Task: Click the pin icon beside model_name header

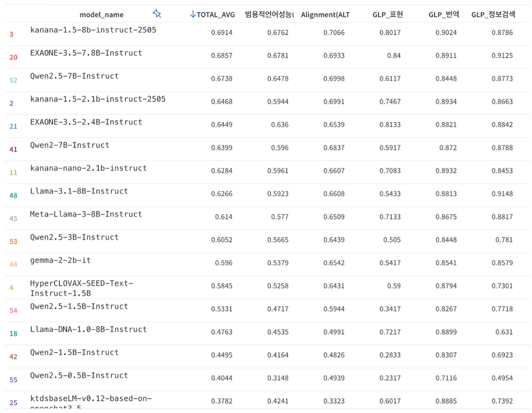Action: (157, 14)
